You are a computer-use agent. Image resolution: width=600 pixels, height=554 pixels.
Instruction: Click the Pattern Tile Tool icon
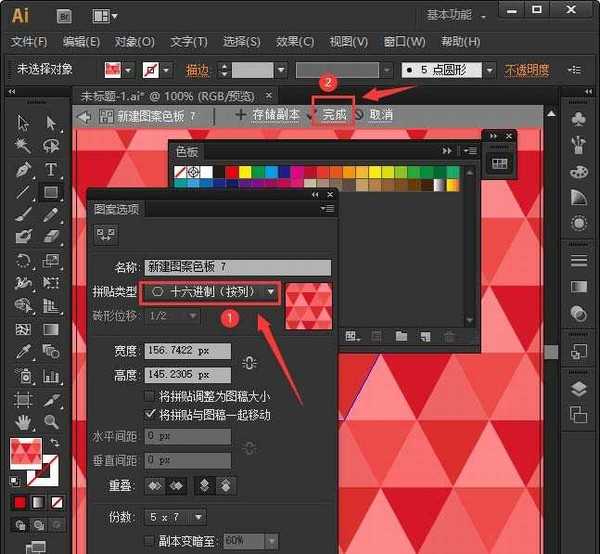coord(106,234)
